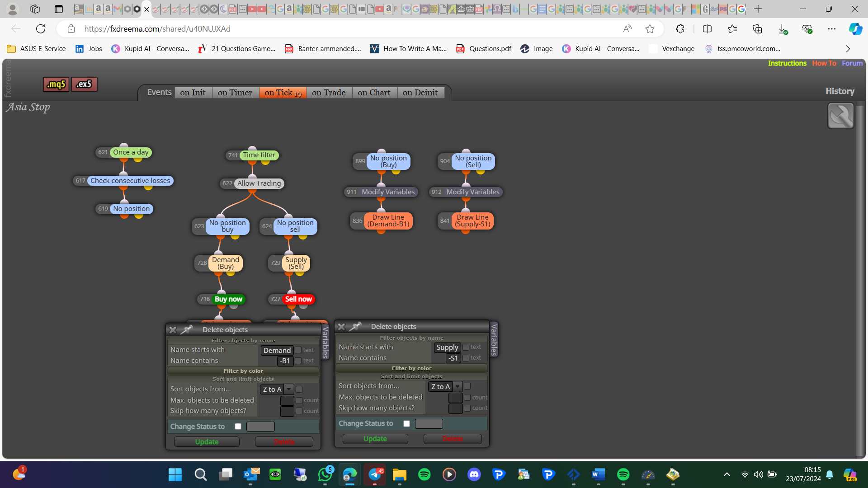The image size is (868, 488).
Task: Expand the Variables side tab of Supply panel
Action: (494, 339)
